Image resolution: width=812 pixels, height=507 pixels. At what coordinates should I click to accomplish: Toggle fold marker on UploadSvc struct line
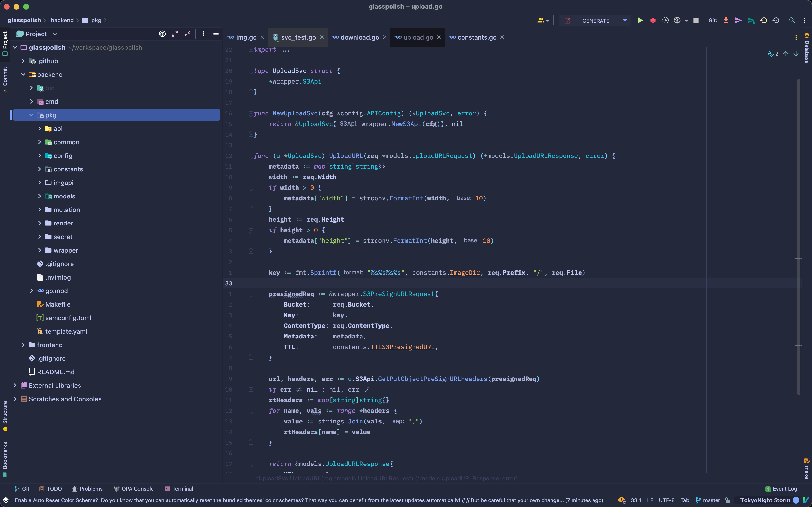click(251, 71)
